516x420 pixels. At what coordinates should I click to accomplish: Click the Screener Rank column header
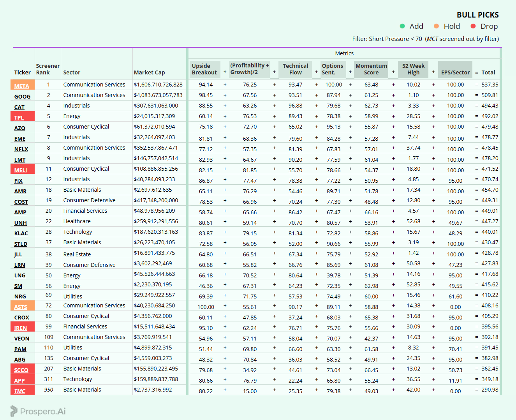48,69
